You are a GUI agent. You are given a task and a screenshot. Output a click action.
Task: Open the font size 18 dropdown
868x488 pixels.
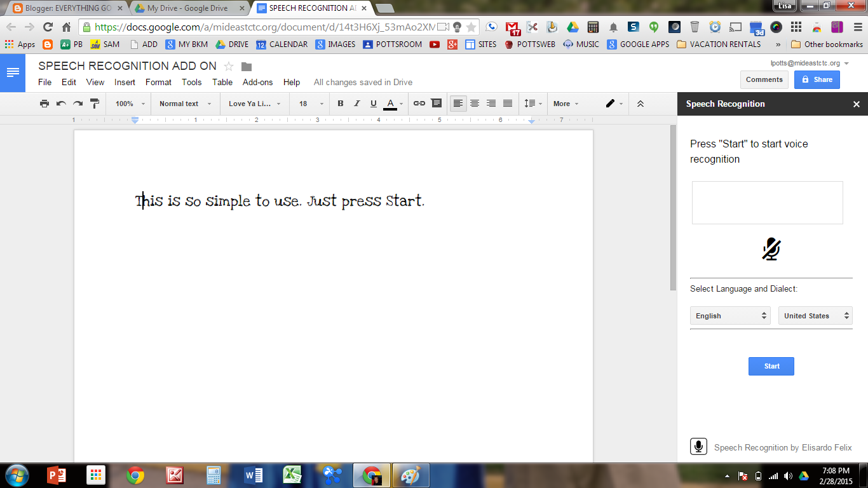coord(311,104)
